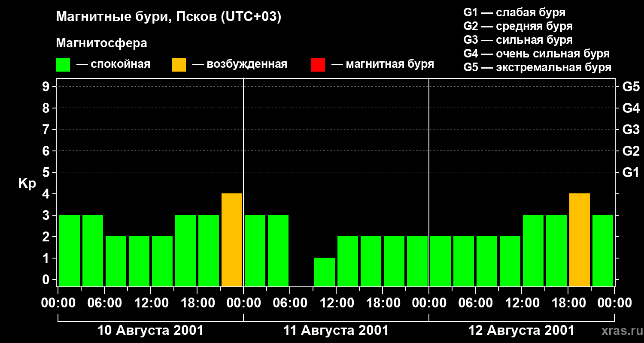This screenshot has height=343, width=644.
Task: Click the 'G3' label on the right axis
Action: tap(631, 130)
